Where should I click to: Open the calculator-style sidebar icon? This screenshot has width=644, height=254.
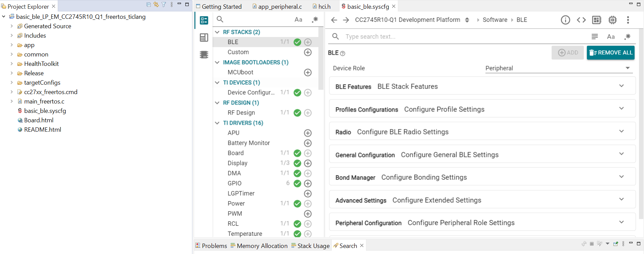point(204,38)
